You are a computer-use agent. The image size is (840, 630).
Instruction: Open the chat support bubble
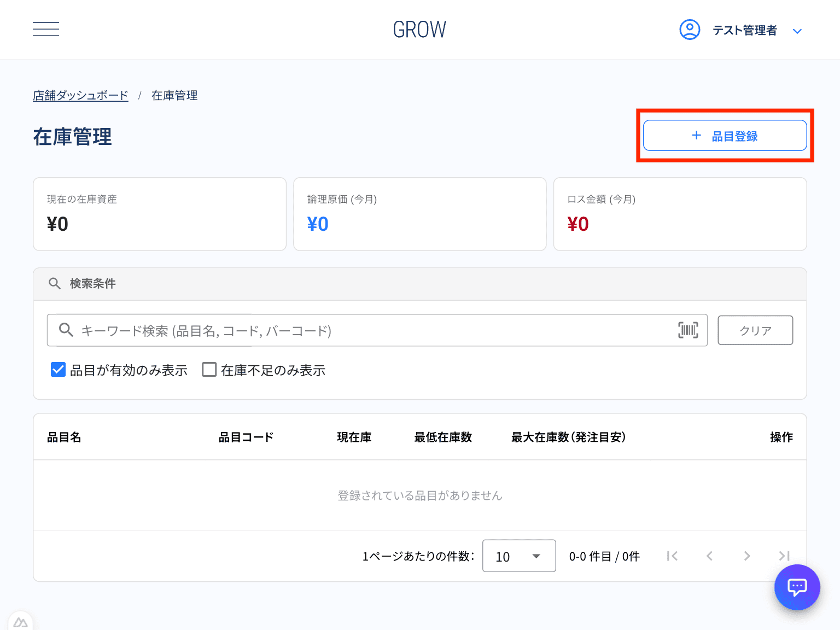tap(797, 587)
